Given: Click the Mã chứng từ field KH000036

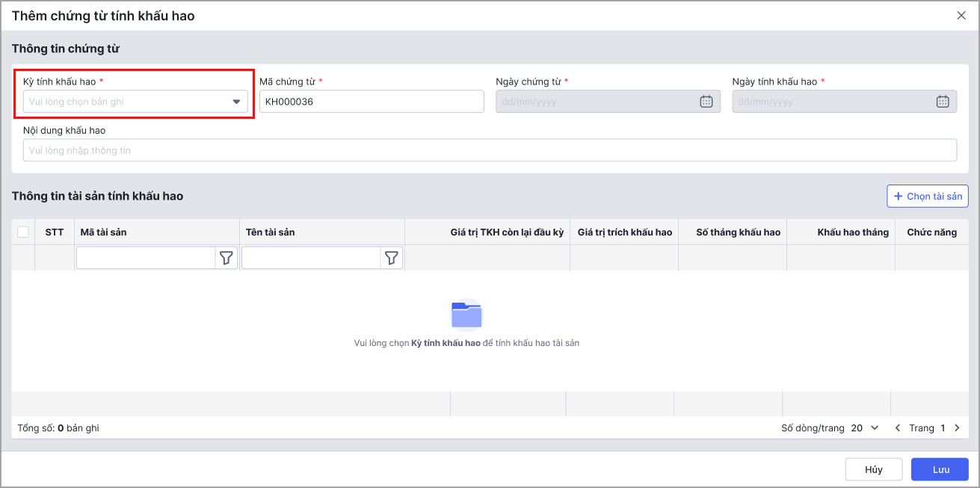Looking at the screenshot, I should pos(372,102).
